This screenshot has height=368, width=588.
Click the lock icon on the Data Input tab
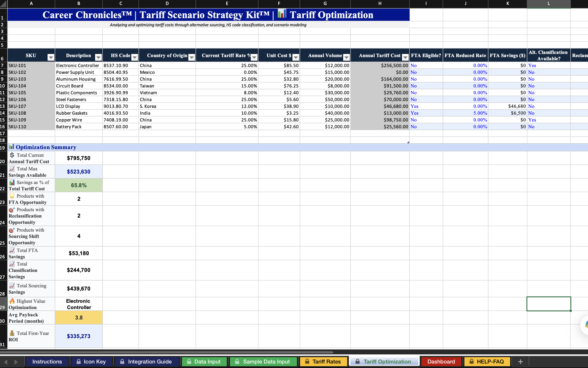coord(189,361)
